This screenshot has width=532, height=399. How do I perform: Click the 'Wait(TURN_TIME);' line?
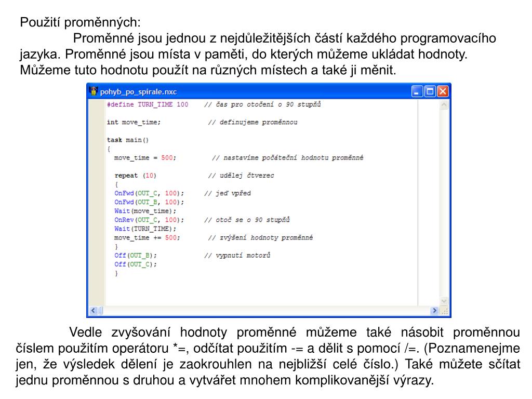(145, 229)
